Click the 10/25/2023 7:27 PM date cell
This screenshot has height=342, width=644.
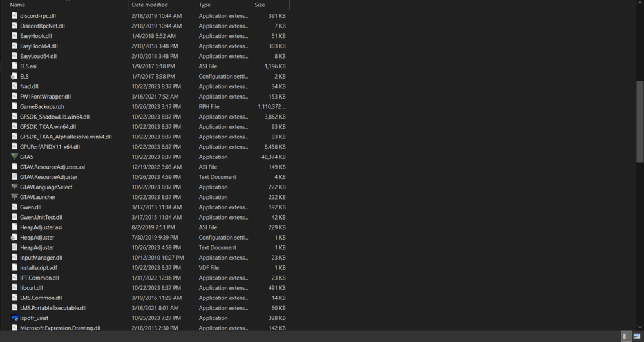(156, 318)
